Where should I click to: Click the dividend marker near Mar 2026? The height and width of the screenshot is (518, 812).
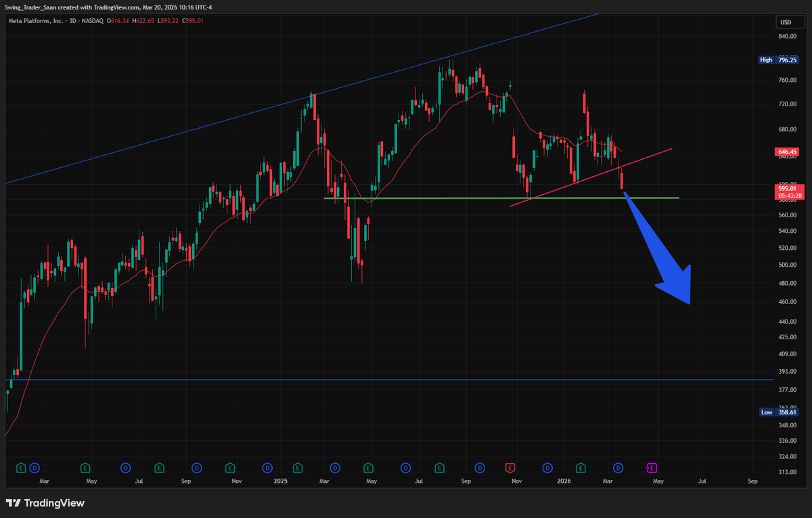pyautogui.click(x=618, y=467)
